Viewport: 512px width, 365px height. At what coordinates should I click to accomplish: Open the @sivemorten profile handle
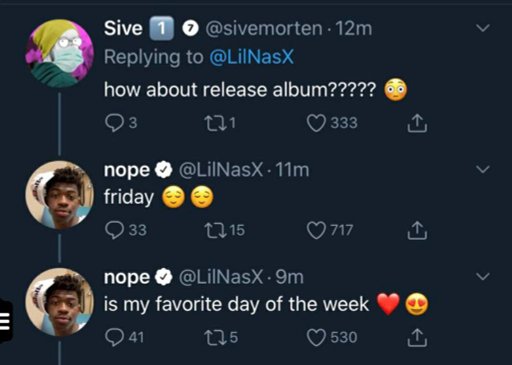coord(264,29)
